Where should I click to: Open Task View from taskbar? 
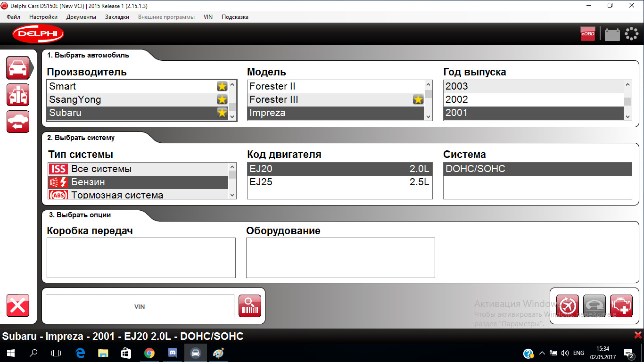click(56, 353)
